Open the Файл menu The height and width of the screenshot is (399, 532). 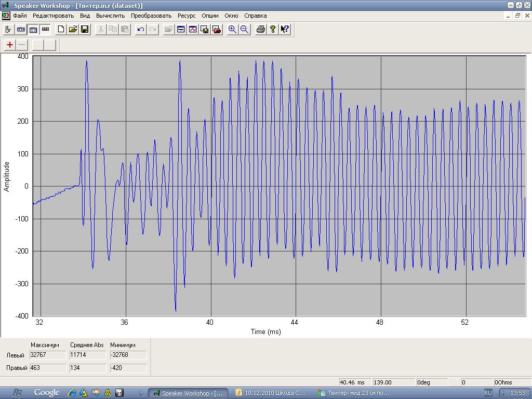pos(20,16)
